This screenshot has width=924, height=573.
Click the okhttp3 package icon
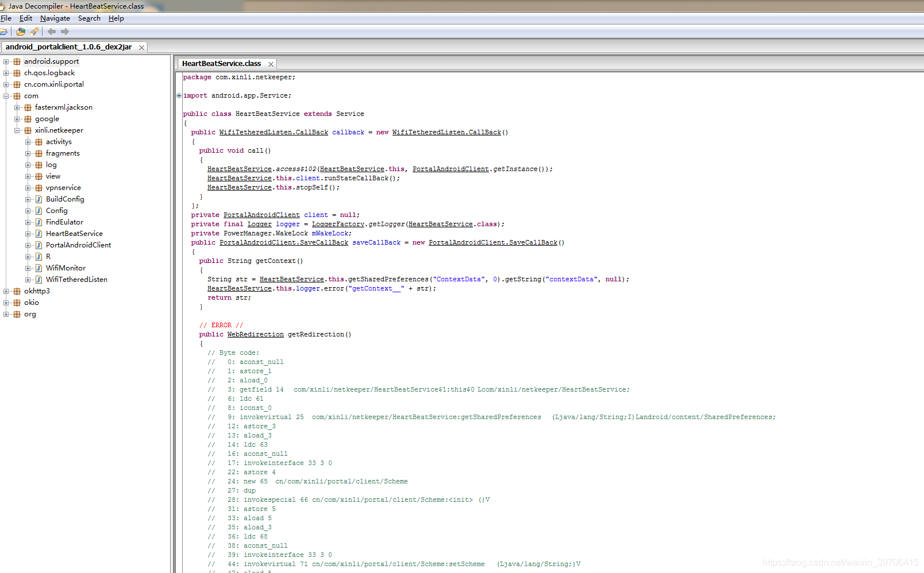(17, 291)
